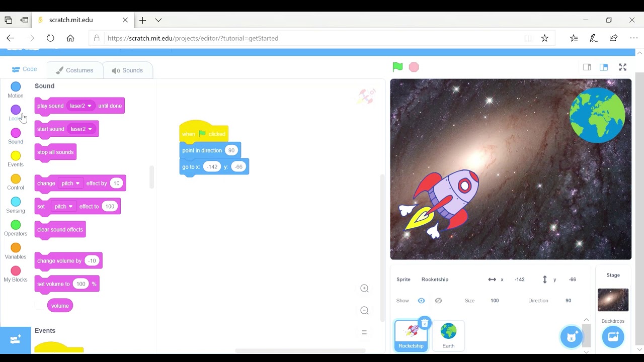
Task: Switch to small stage layout
Action: pyautogui.click(x=587, y=67)
